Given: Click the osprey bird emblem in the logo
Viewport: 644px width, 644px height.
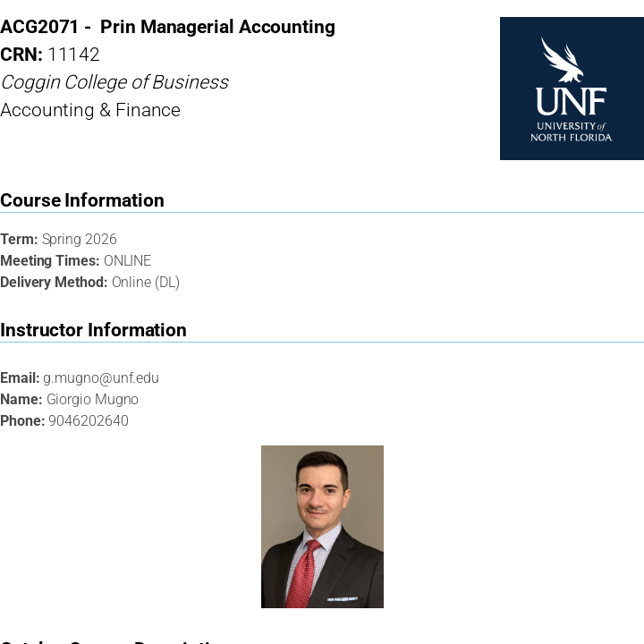Looking at the screenshot, I should point(561,59).
